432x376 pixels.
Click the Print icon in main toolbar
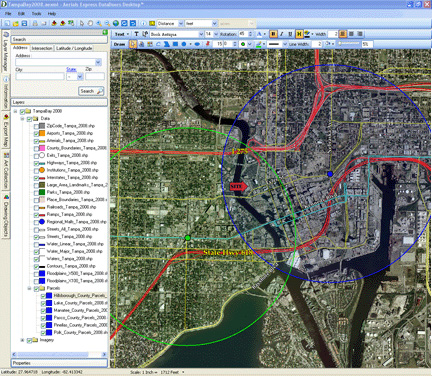(x=35, y=23)
